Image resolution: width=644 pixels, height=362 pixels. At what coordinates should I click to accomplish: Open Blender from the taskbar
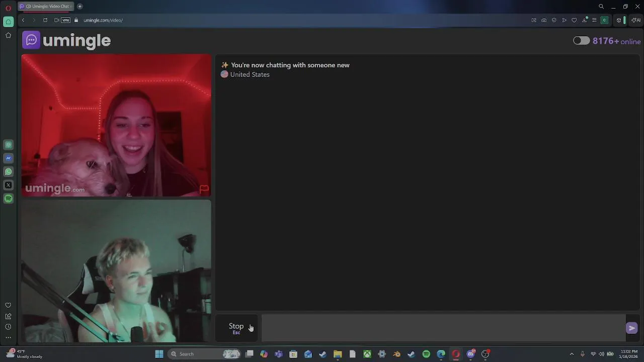coord(396,354)
